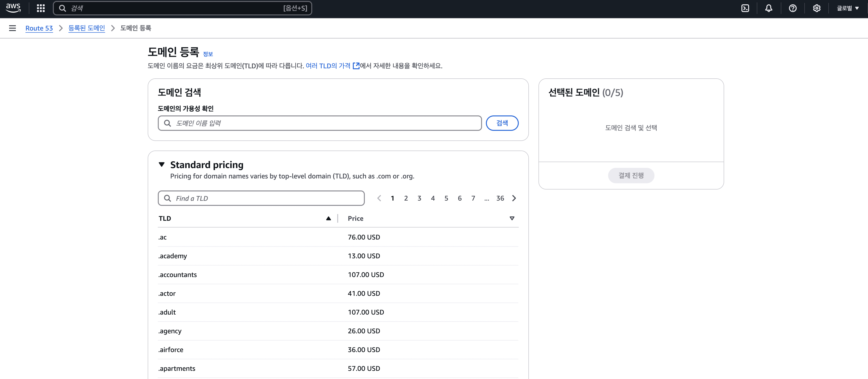The width and height of the screenshot is (868, 379).
Task: Collapse the Standard pricing section
Action: [x=162, y=165]
